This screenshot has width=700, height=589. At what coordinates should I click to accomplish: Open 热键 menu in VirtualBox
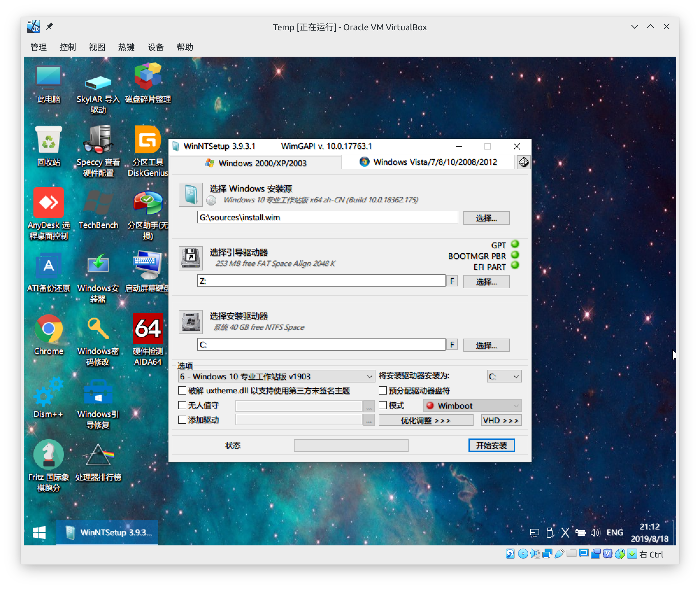pyautogui.click(x=126, y=47)
